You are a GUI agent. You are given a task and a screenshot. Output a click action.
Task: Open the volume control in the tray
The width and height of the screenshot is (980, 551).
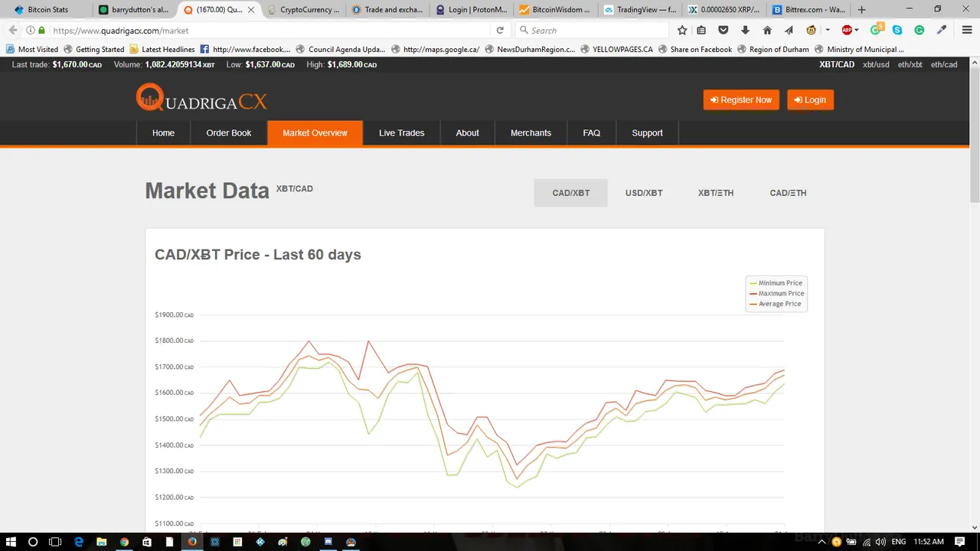click(880, 542)
